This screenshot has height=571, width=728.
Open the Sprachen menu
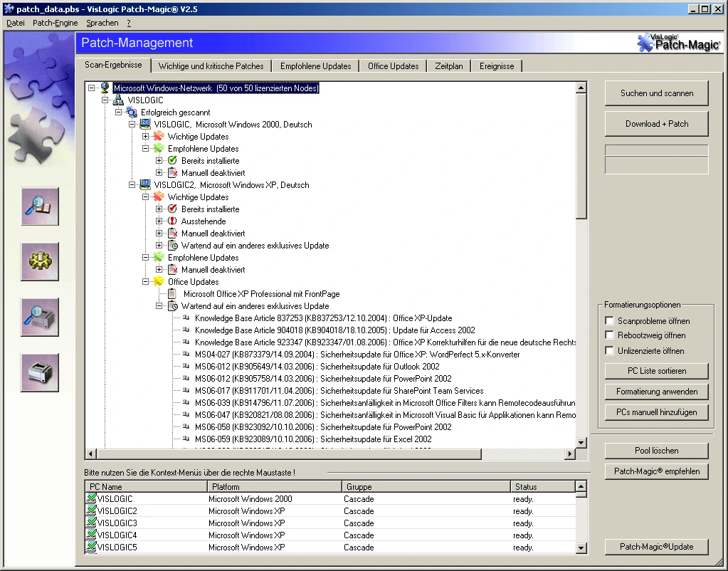(102, 23)
